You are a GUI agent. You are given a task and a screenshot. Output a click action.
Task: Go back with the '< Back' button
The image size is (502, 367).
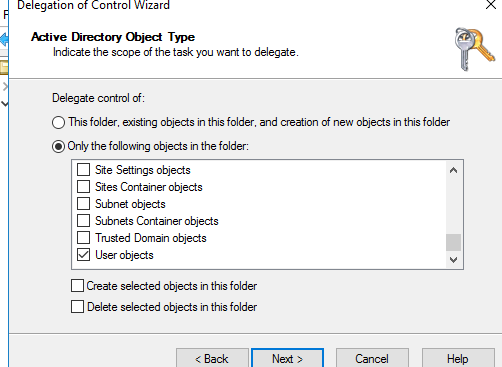[212, 358]
